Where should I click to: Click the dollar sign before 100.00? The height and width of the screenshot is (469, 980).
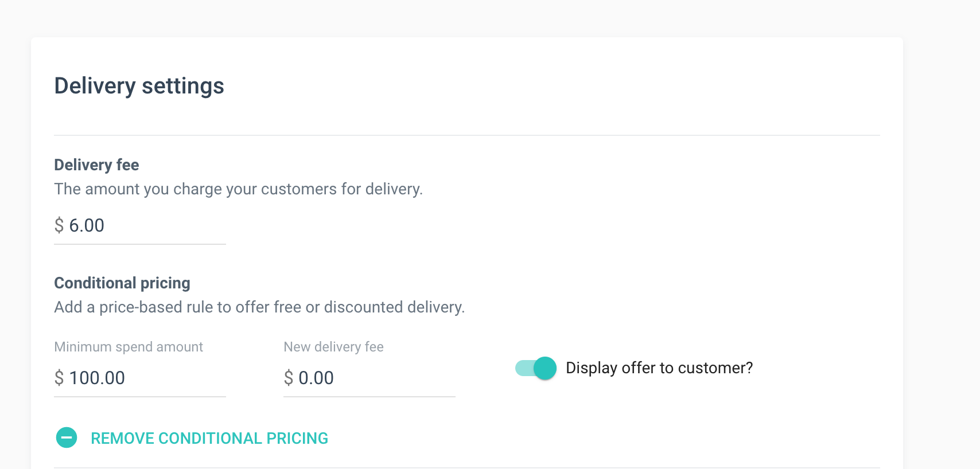tap(59, 378)
